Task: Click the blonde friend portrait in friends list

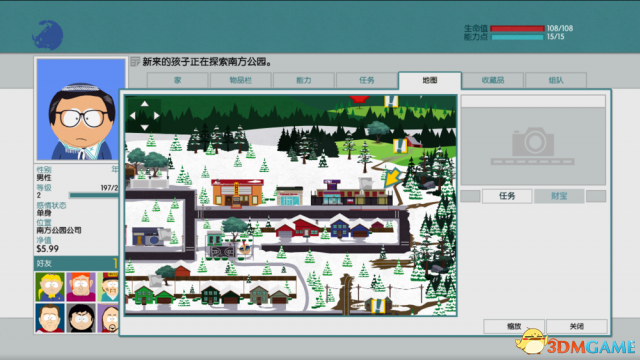Action: 50,287
